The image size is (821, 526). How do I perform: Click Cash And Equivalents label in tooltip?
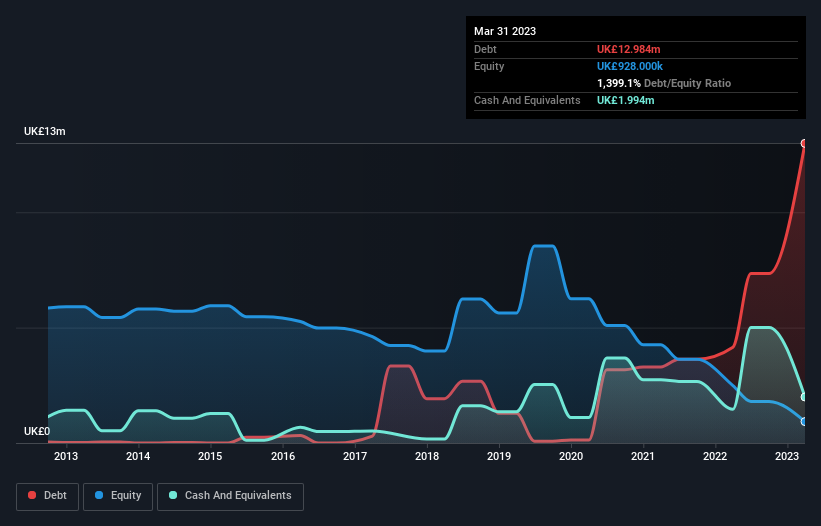(527, 100)
